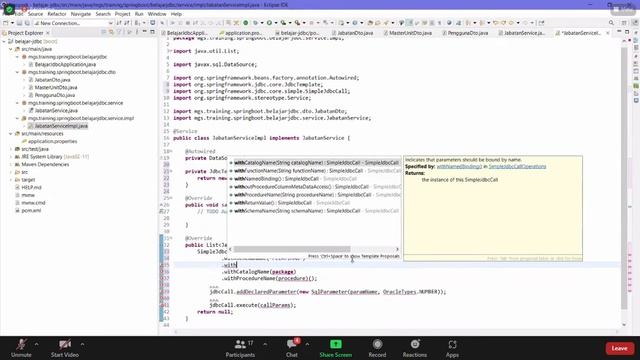Open the Navigate menu
The height and width of the screenshot is (360, 640).
81,14
